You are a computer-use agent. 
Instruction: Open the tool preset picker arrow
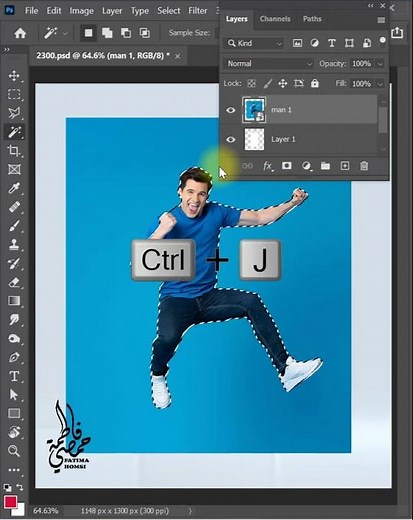65,33
